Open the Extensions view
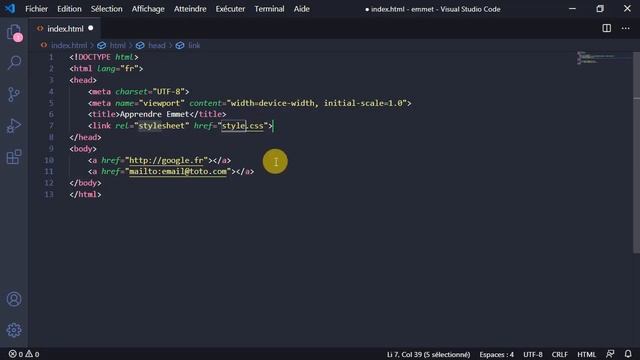Image resolution: width=640 pixels, height=360 pixels. pyautogui.click(x=14, y=157)
